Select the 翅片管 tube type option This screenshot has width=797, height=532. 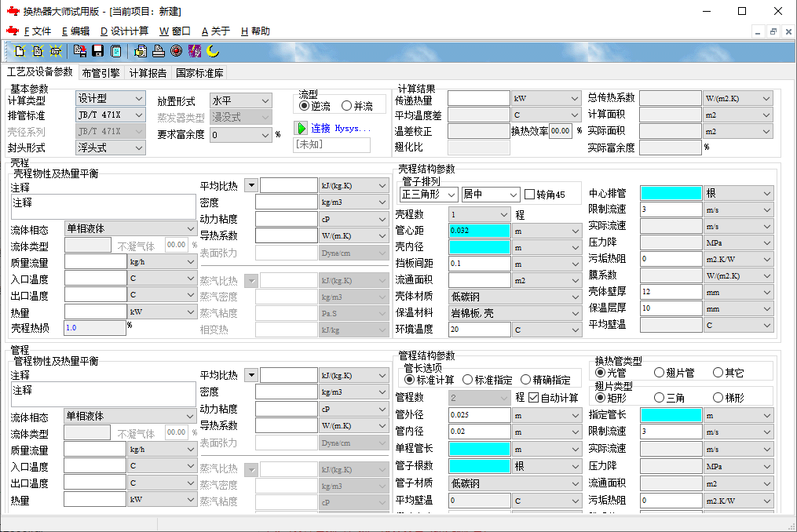[x=659, y=373]
